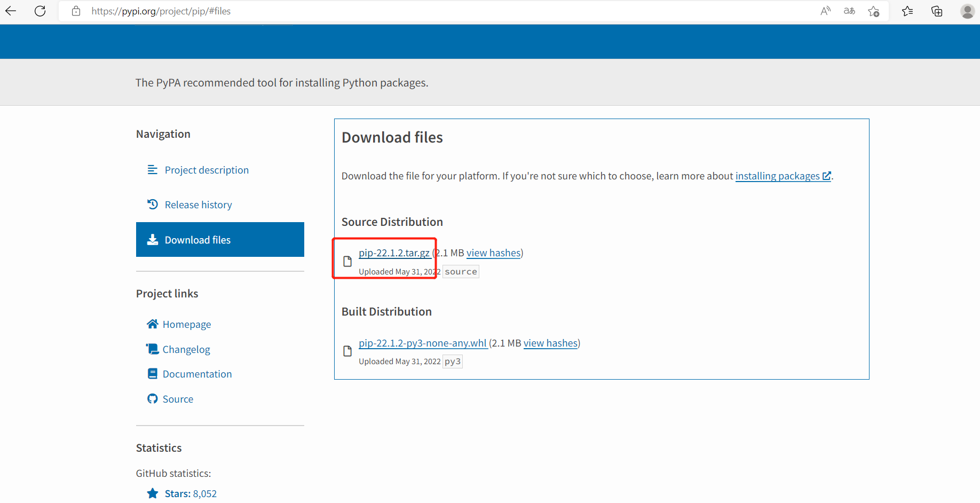
Task: Open the Documentation link
Action: pos(197,374)
